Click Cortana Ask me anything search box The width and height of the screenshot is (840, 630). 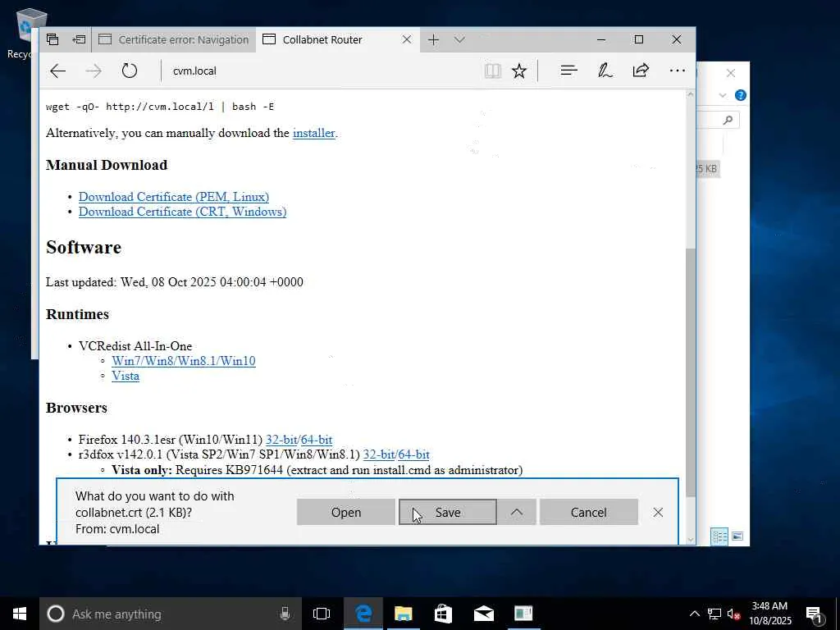[171, 614]
